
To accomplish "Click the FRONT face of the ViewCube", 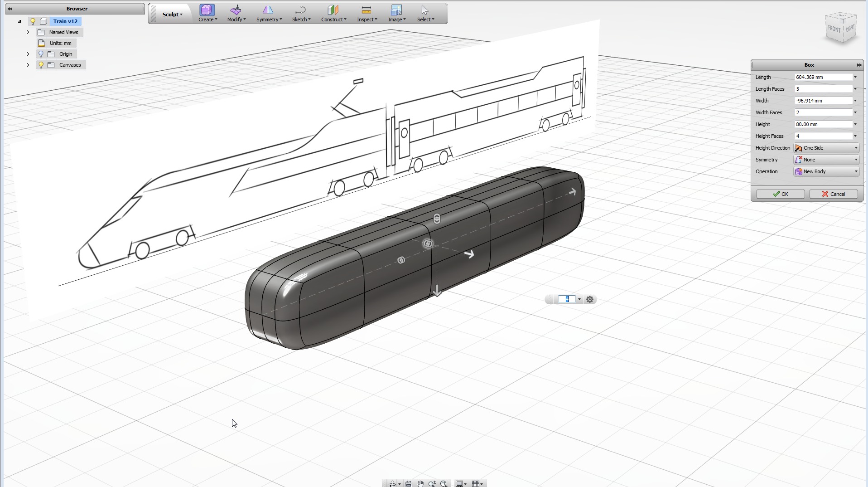I will [x=834, y=28].
